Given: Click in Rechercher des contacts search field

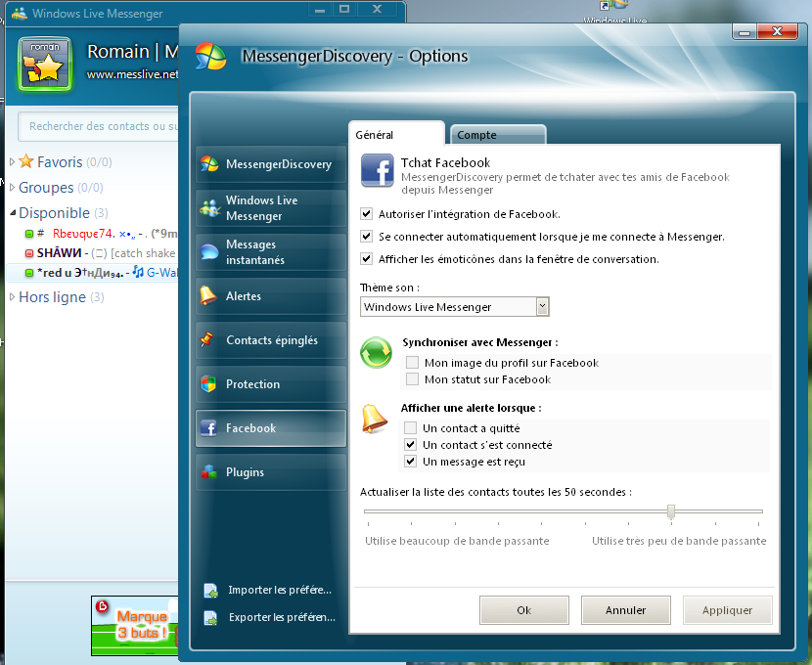Looking at the screenshot, I should [99, 126].
